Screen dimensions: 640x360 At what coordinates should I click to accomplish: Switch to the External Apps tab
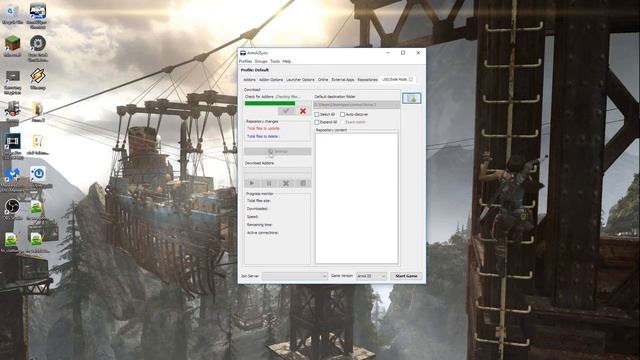click(343, 80)
